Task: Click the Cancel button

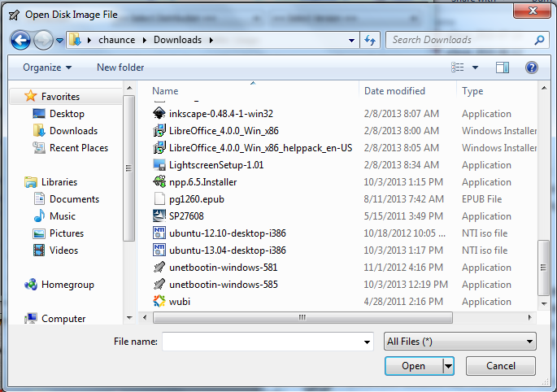Action: [501, 366]
